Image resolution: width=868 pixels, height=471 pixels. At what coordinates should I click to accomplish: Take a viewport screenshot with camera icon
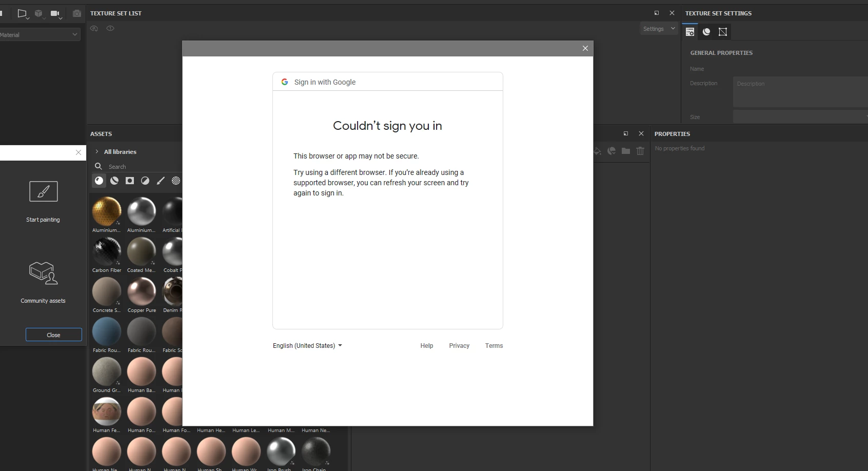[x=77, y=13]
